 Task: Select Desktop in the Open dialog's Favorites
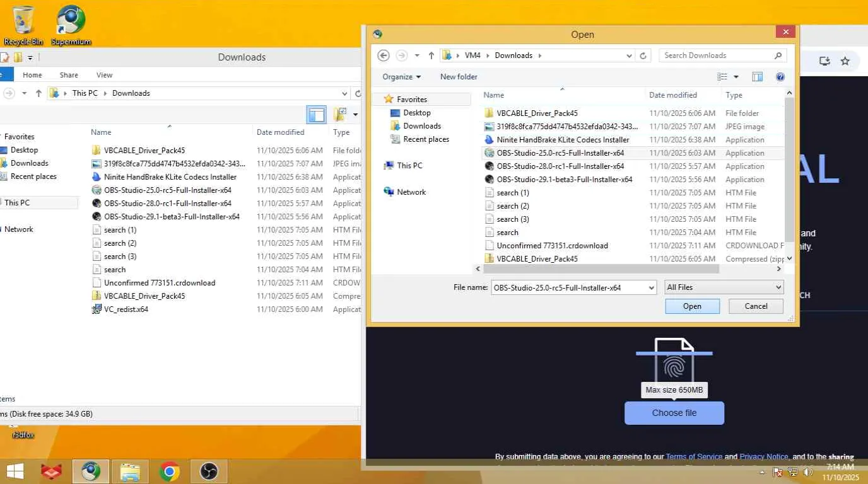[417, 113]
